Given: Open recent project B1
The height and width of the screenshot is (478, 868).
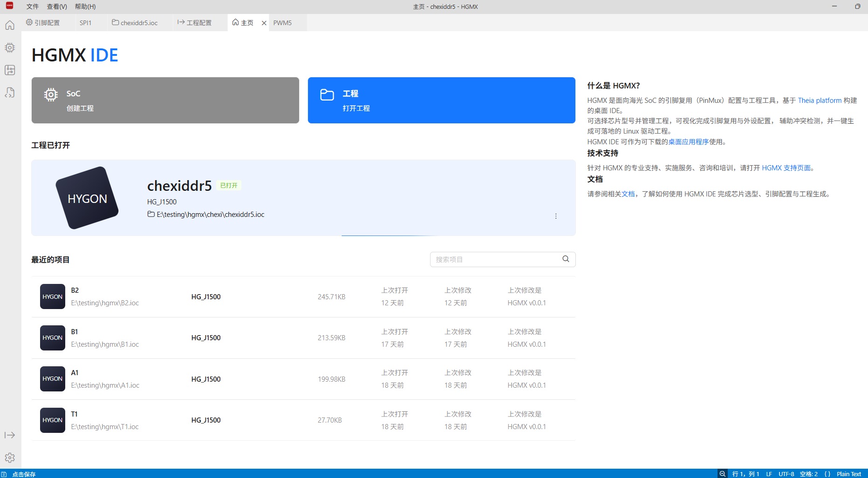Looking at the screenshot, I should (x=303, y=338).
